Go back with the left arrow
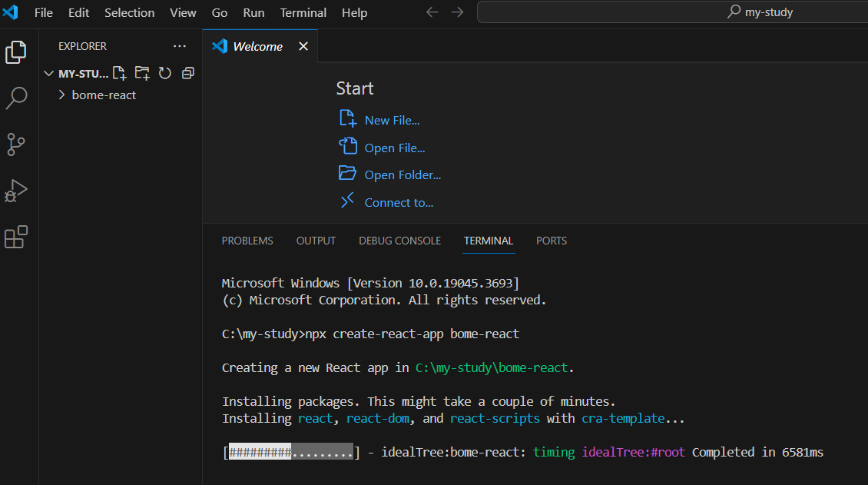The image size is (868, 485). click(x=432, y=12)
